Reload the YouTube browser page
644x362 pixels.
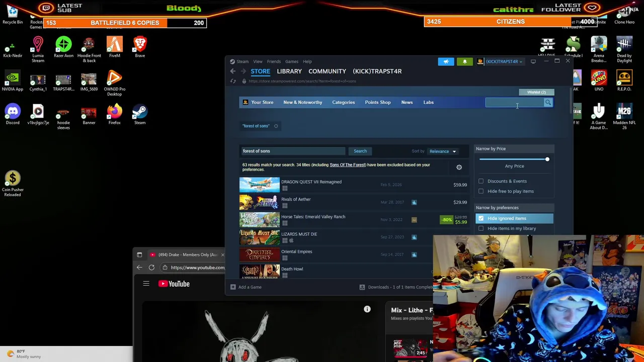tap(151, 267)
